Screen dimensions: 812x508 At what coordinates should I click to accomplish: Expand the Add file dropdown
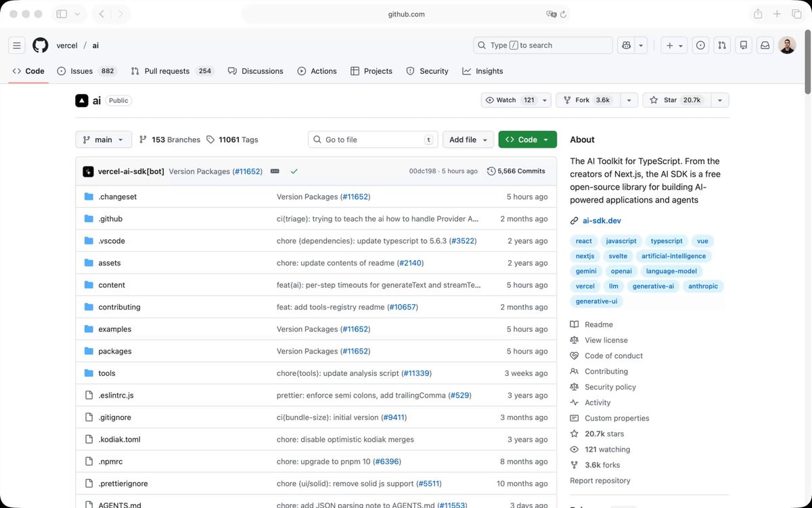(468, 140)
